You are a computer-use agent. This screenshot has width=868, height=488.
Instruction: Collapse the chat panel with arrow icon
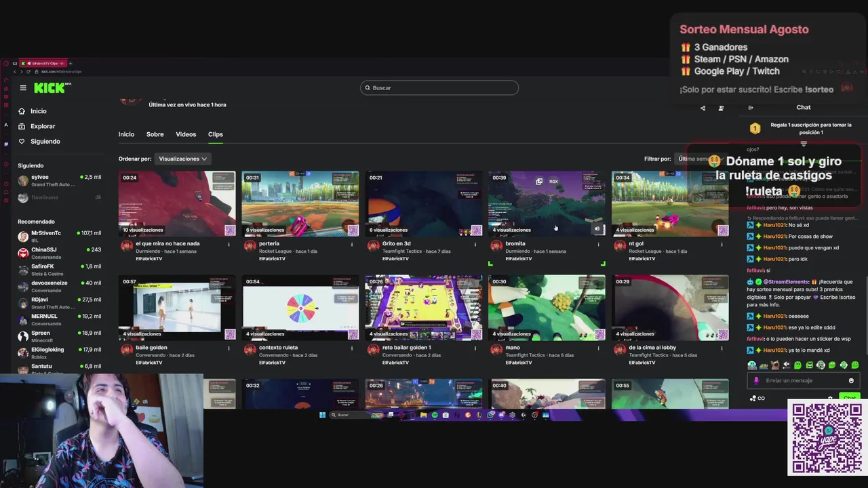tap(751, 108)
